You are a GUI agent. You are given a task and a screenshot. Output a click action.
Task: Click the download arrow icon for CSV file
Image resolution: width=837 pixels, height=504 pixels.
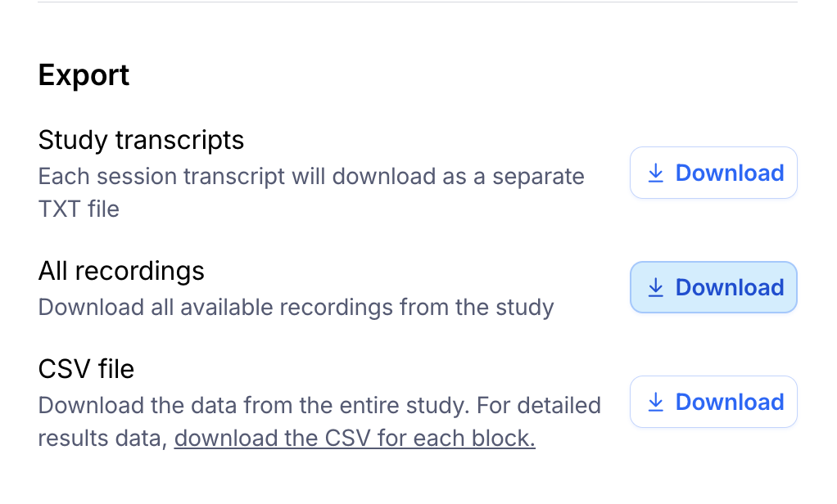(x=655, y=402)
